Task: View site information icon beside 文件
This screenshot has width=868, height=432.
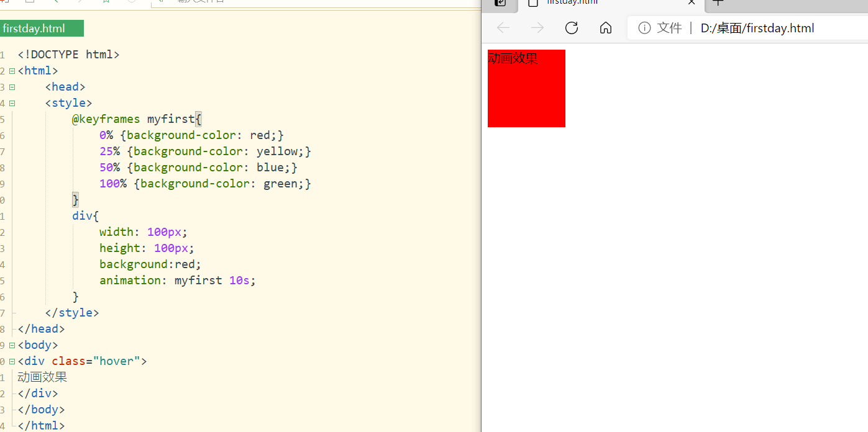Action: click(x=644, y=28)
